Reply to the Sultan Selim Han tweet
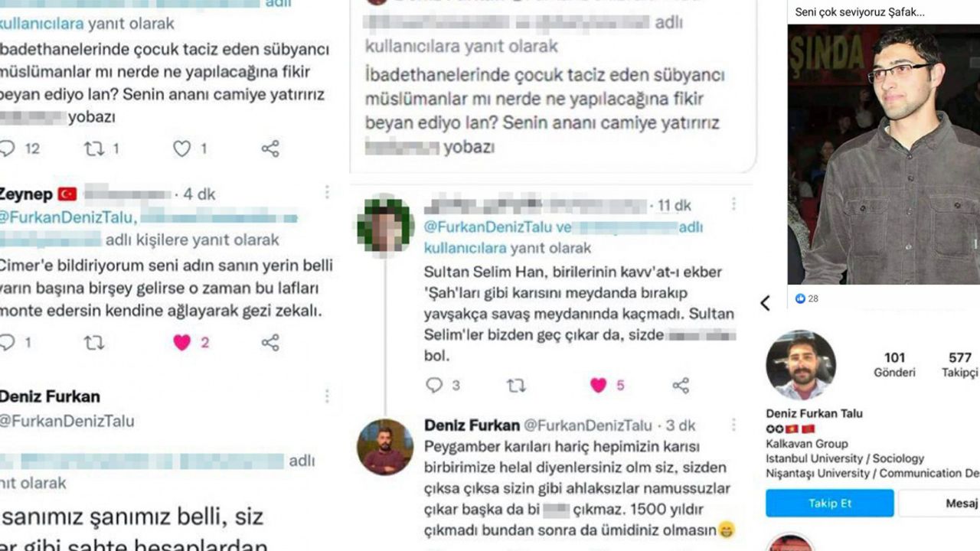Viewport: 980px width, 551px height. [434, 386]
